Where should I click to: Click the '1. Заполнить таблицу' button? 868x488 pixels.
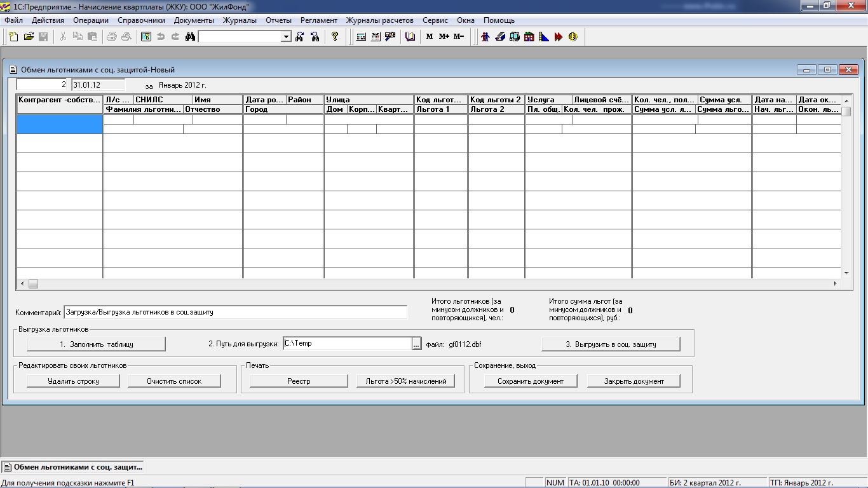tap(96, 344)
